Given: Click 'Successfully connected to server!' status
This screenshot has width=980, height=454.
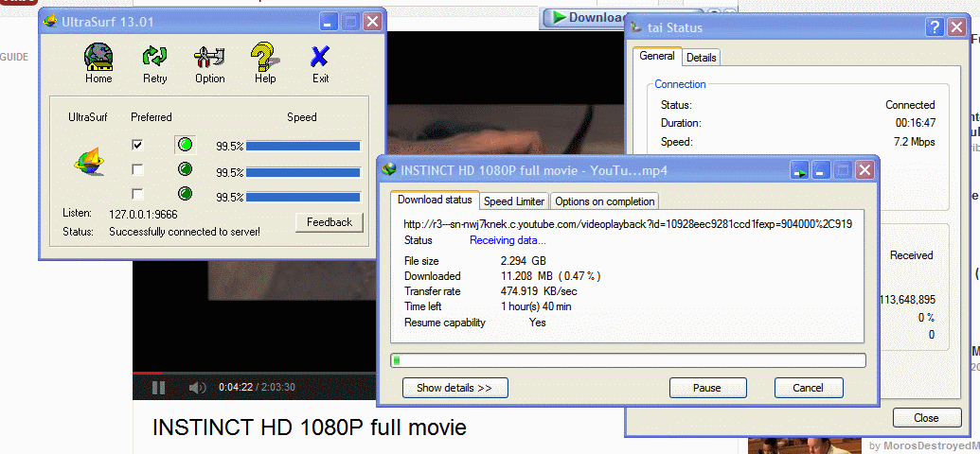Looking at the screenshot, I should [185, 232].
